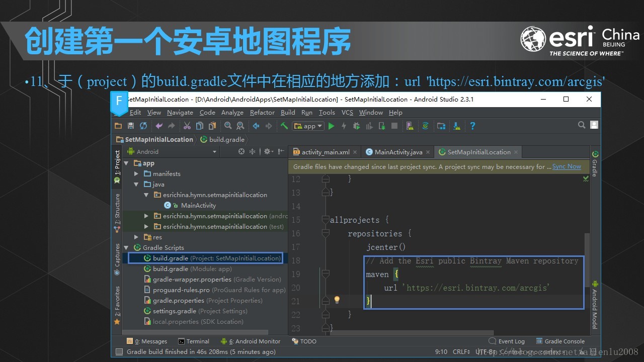Collapse the app module tree node
The width and height of the screenshot is (644, 362).
pos(126,163)
